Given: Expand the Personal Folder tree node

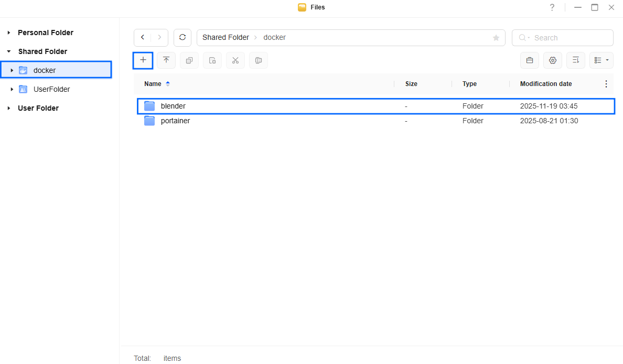Looking at the screenshot, I should click(x=9, y=33).
